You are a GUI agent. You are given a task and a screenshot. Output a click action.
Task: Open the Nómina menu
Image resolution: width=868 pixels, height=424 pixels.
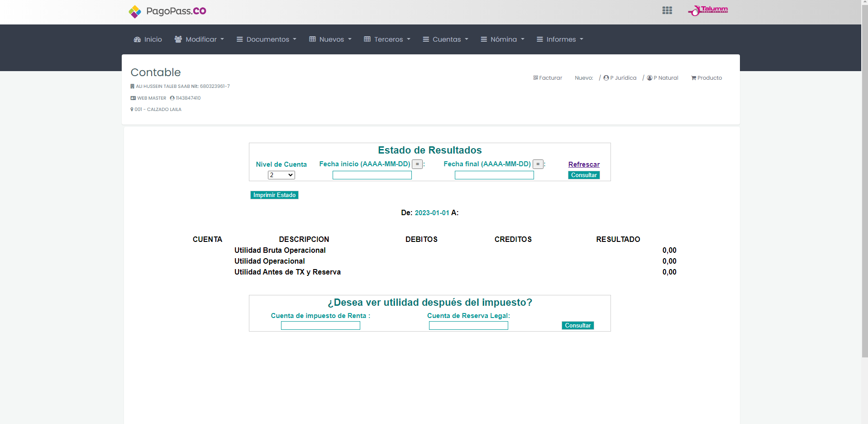tap(502, 39)
